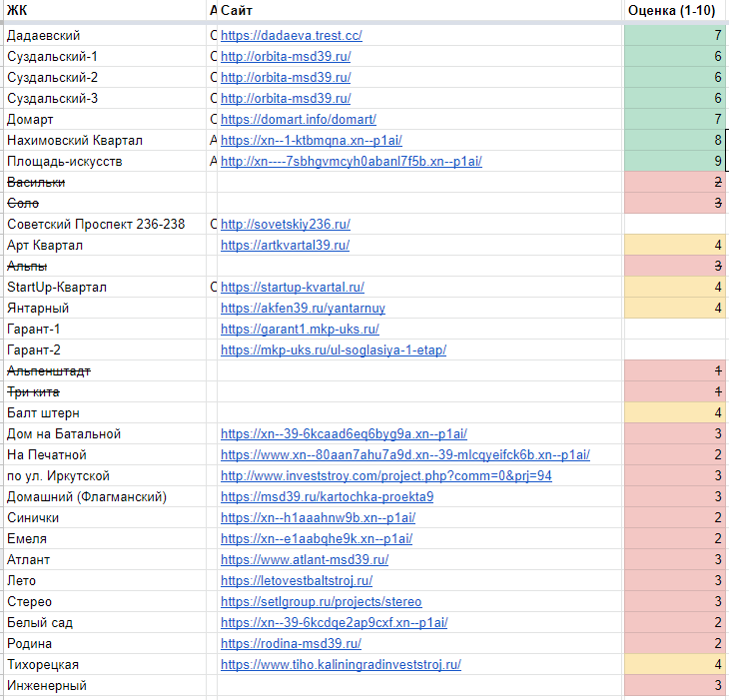The width and height of the screenshot is (729, 700).
Task: Select the 'Балт штерн' name cell
Action: [x=43, y=412]
